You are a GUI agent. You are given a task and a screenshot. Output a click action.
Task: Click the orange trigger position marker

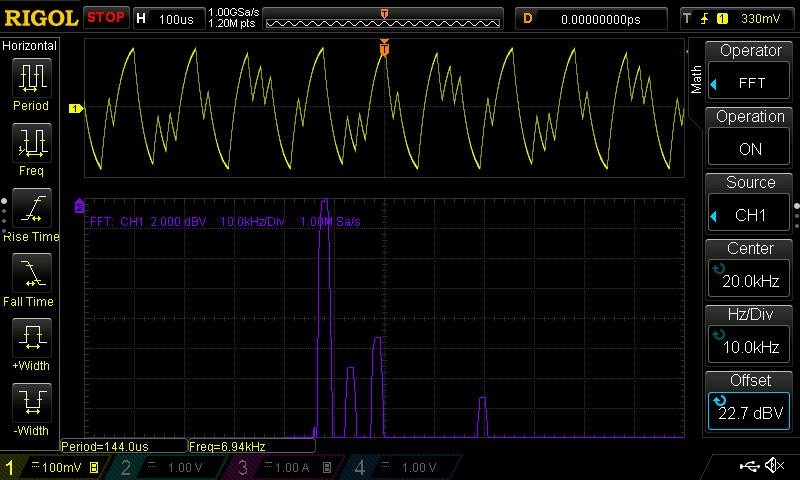point(384,47)
